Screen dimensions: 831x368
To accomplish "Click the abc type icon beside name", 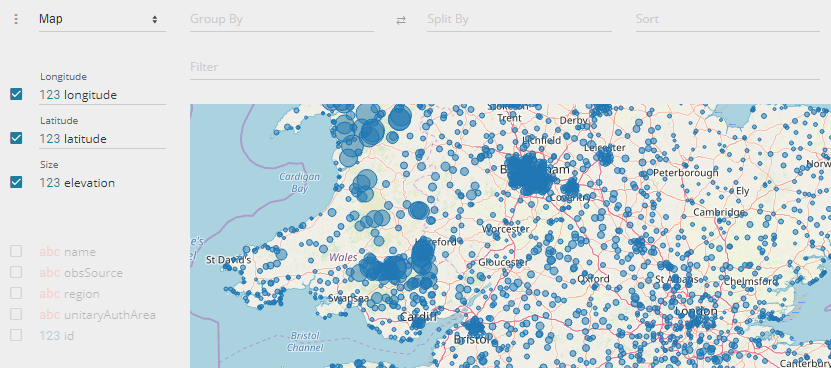I will 49,252.
